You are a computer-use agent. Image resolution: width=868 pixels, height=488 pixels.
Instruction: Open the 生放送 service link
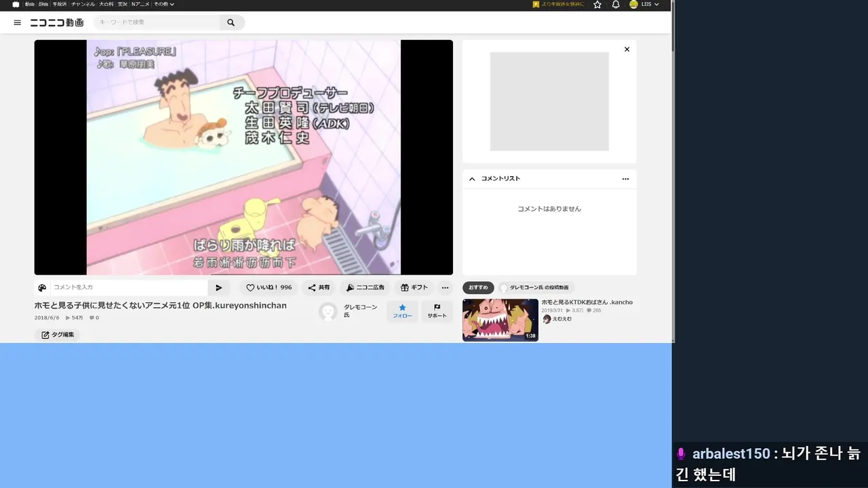[x=60, y=4]
